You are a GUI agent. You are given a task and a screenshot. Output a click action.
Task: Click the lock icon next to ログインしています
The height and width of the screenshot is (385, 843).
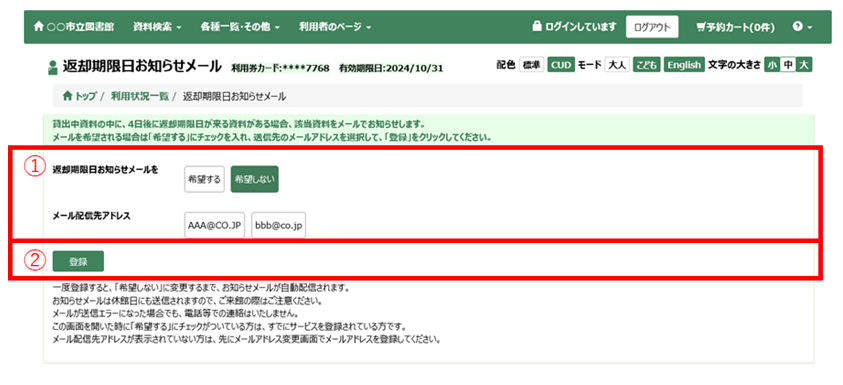pyautogui.click(x=536, y=26)
